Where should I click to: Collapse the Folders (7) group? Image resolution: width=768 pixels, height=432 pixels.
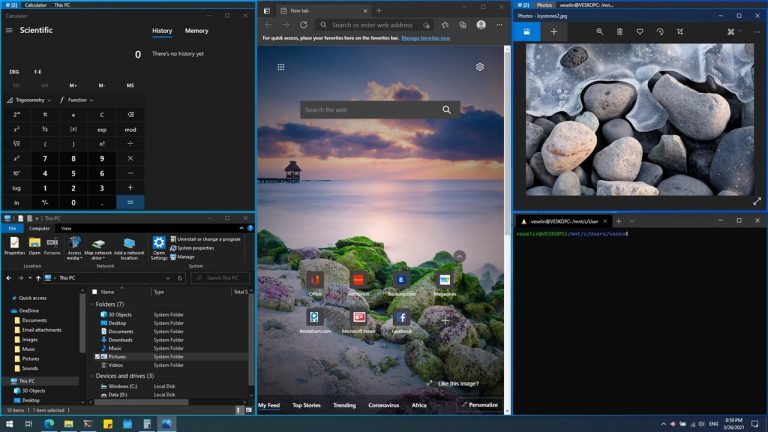(x=92, y=304)
